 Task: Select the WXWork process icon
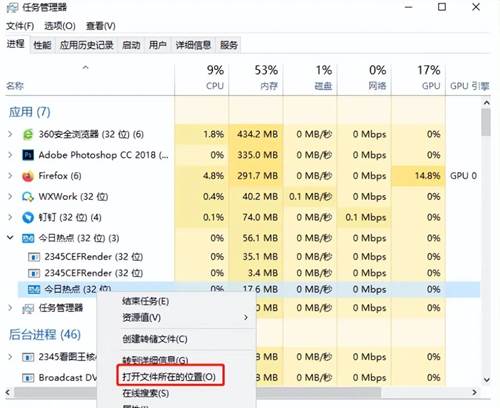28,197
